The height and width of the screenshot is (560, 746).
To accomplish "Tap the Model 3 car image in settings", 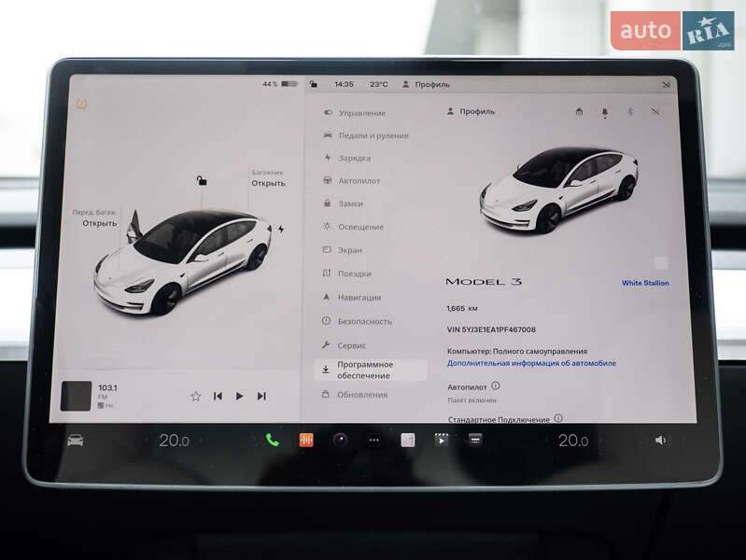I will tap(558, 190).
